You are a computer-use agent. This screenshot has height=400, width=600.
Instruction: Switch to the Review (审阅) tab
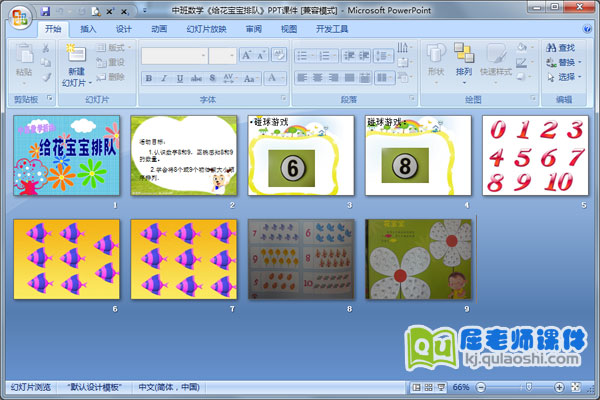click(x=254, y=29)
